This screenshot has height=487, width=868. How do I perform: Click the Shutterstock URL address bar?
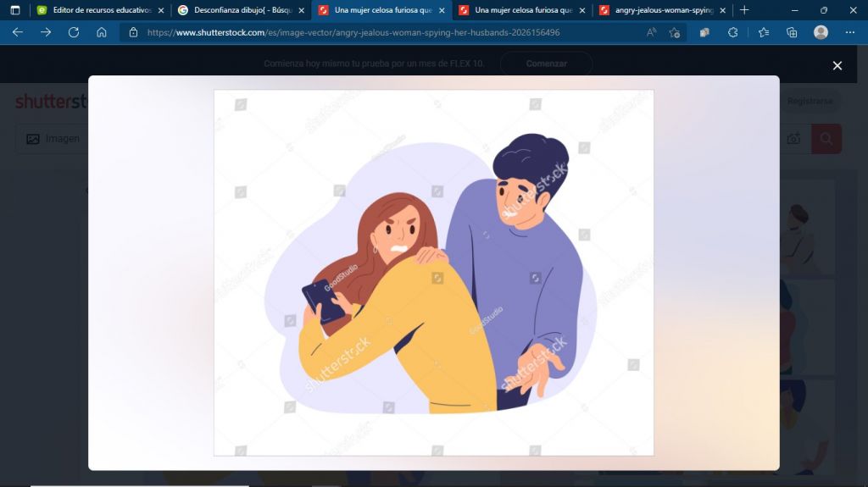[353, 33]
